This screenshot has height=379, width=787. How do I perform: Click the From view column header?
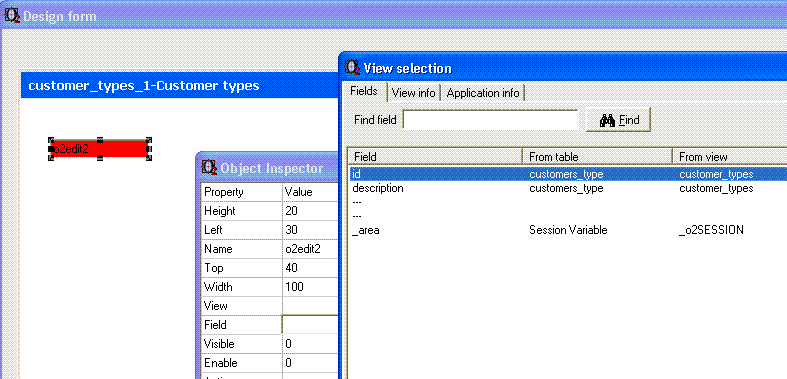click(730, 157)
